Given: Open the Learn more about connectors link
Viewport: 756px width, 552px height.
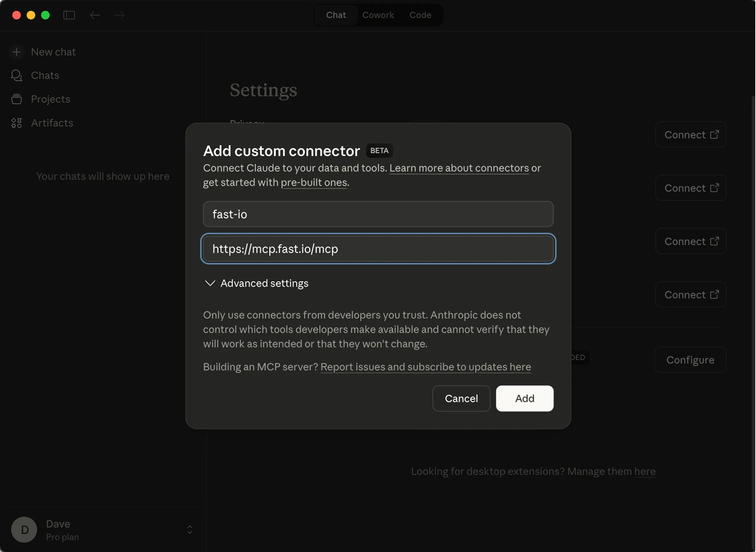Looking at the screenshot, I should point(459,168).
